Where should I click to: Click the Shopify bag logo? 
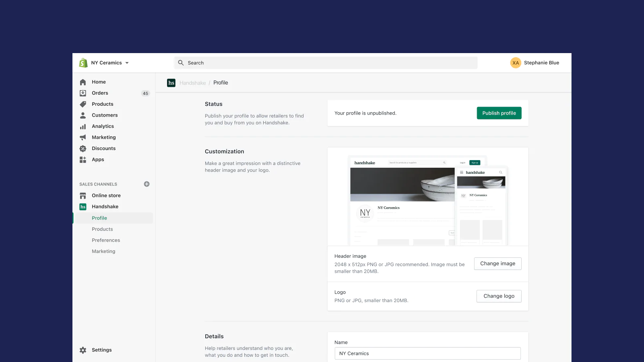point(83,62)
